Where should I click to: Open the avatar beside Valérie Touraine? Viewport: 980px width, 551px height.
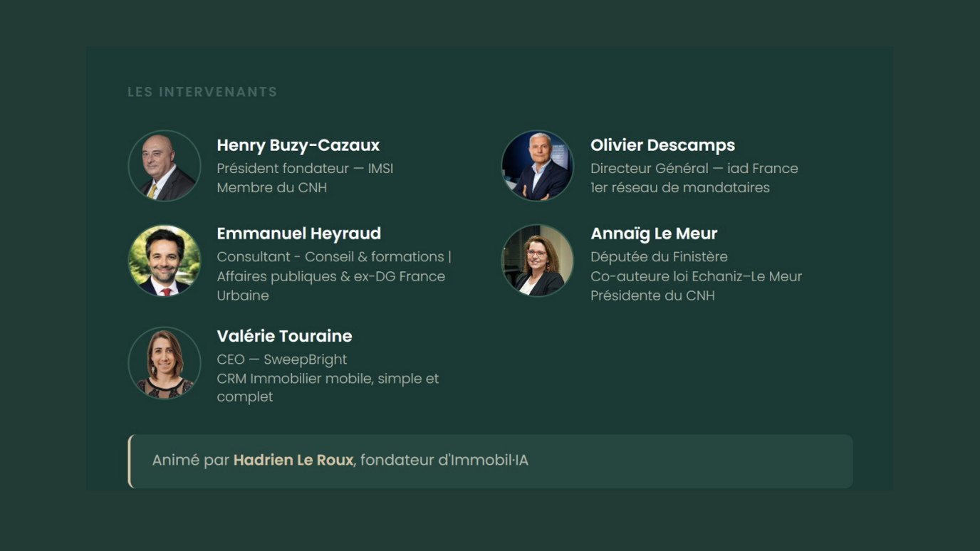pos(165,363)
